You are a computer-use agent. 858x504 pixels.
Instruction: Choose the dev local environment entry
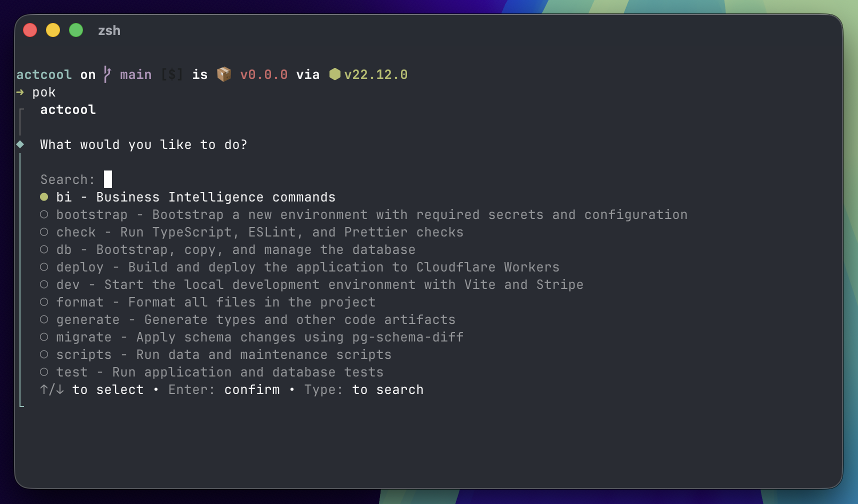[319, 284]
